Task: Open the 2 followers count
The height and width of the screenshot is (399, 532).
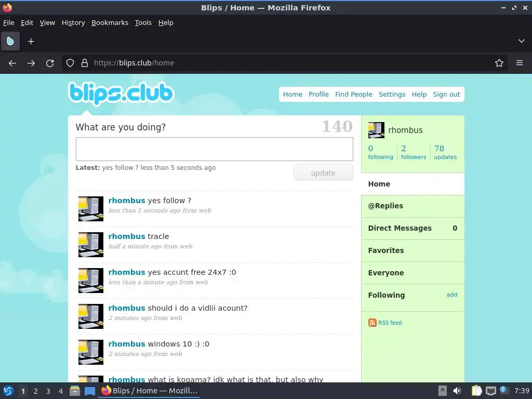Action: tap(413, 152)
